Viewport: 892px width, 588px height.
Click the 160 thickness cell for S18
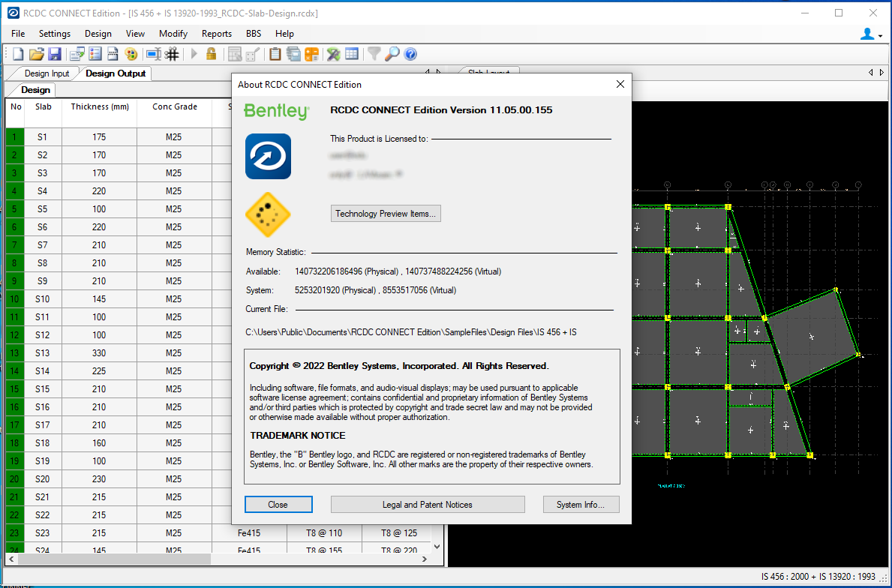100,443
